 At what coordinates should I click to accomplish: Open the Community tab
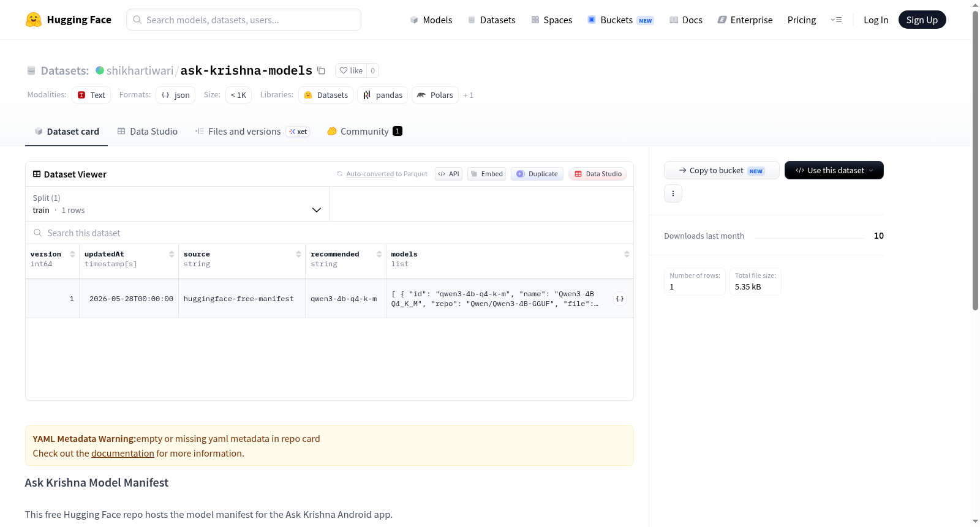[364, 131]
